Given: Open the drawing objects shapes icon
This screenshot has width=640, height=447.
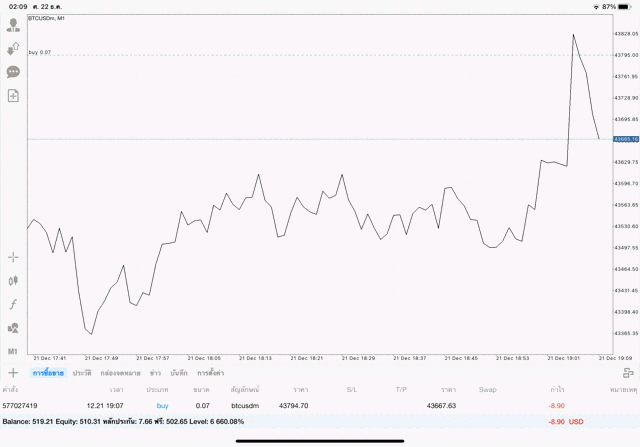Looking at the screenshot, I should point(14,328).
